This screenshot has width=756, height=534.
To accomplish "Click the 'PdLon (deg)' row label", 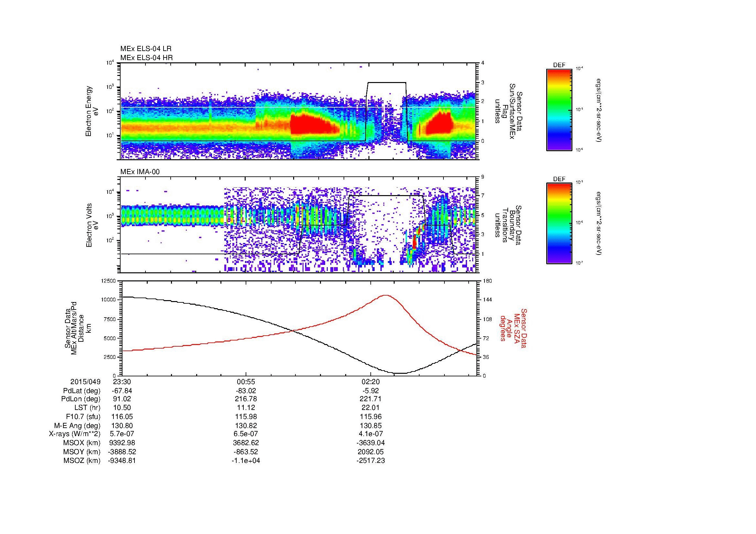I will [x=81, y=399].
